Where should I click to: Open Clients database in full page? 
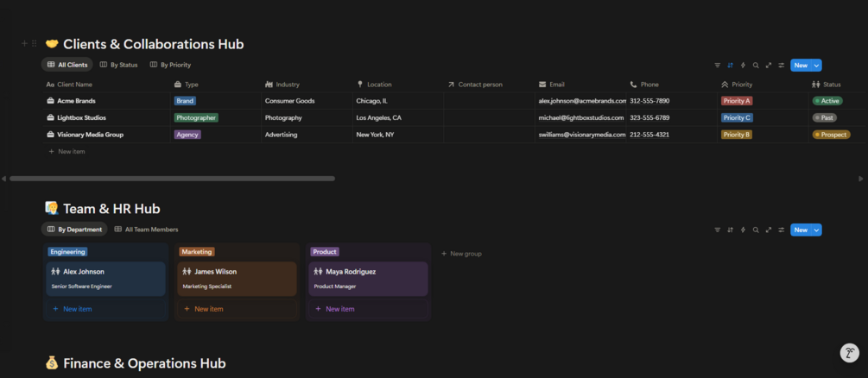point(769,66)
